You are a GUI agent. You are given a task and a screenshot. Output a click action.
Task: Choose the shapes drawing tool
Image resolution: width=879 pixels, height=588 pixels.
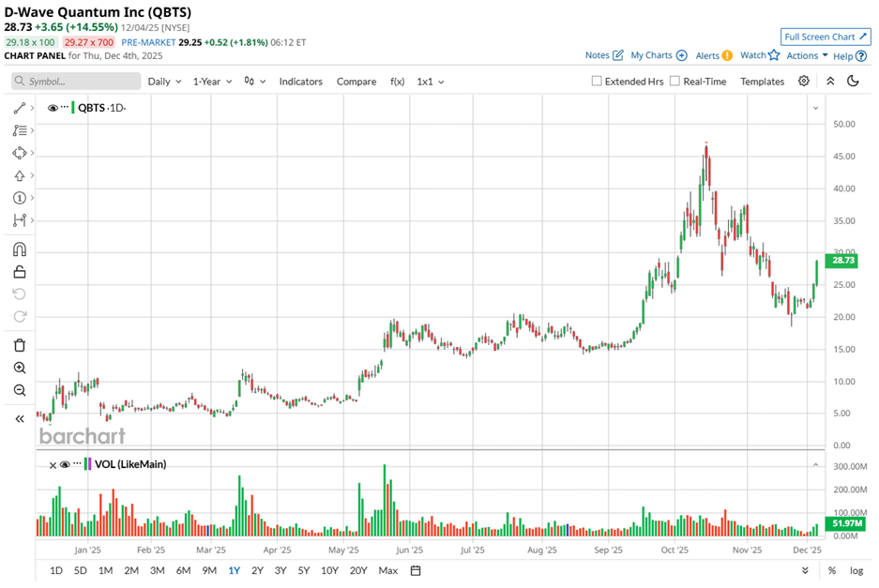[20, 153]
